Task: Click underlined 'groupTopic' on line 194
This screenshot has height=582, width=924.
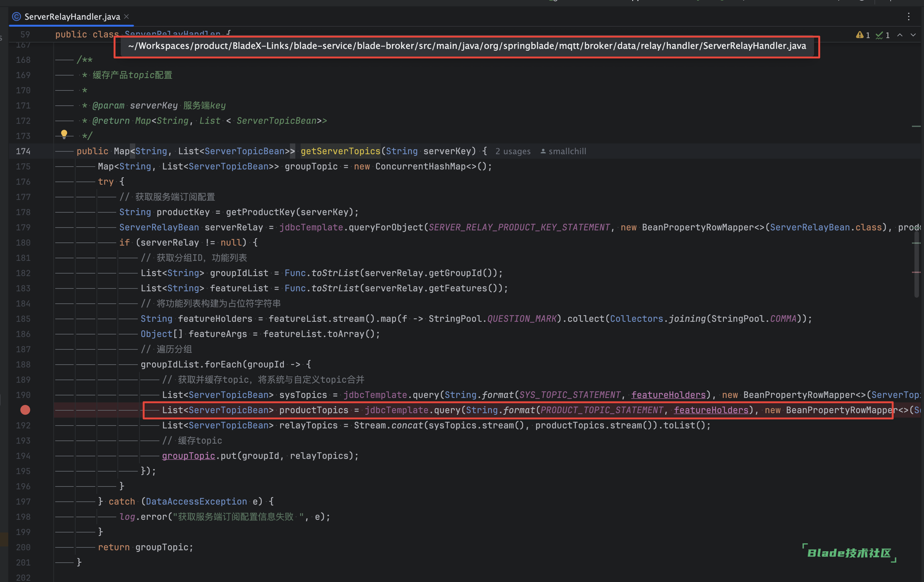Action: coord(188,456)
